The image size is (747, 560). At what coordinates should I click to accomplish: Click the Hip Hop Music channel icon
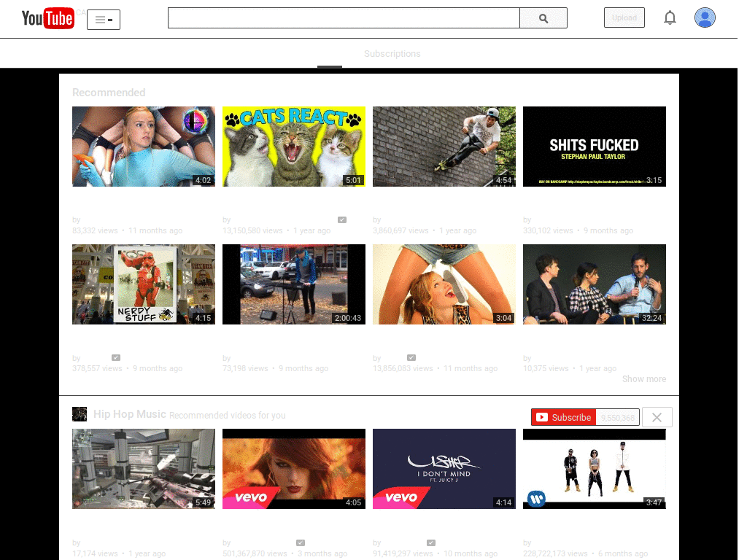click(80, 414)
